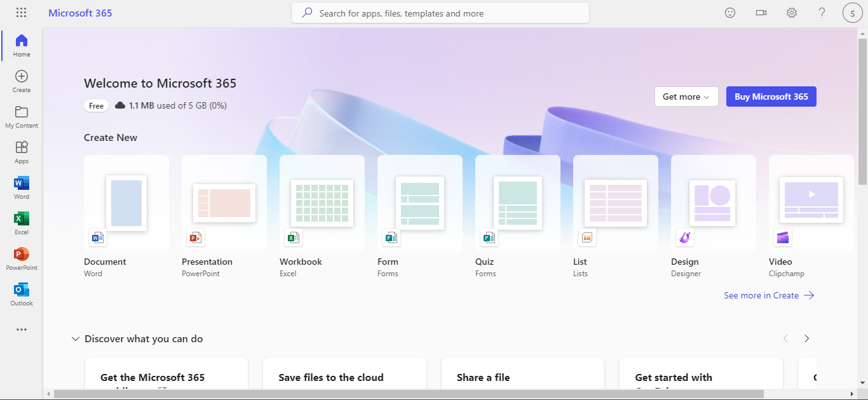Viewport: 868px width, 400px height.
Task: Click the meeting camera icon in the header
Action: point(761,12)
